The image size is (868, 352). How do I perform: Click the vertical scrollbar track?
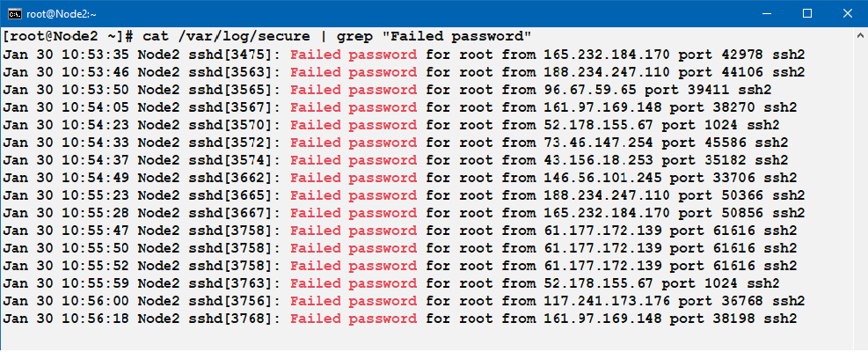861,194
